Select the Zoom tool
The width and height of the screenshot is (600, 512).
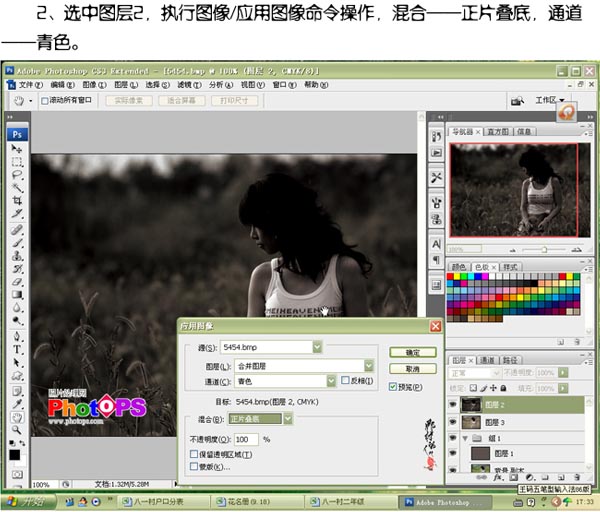tap(17, 430)
